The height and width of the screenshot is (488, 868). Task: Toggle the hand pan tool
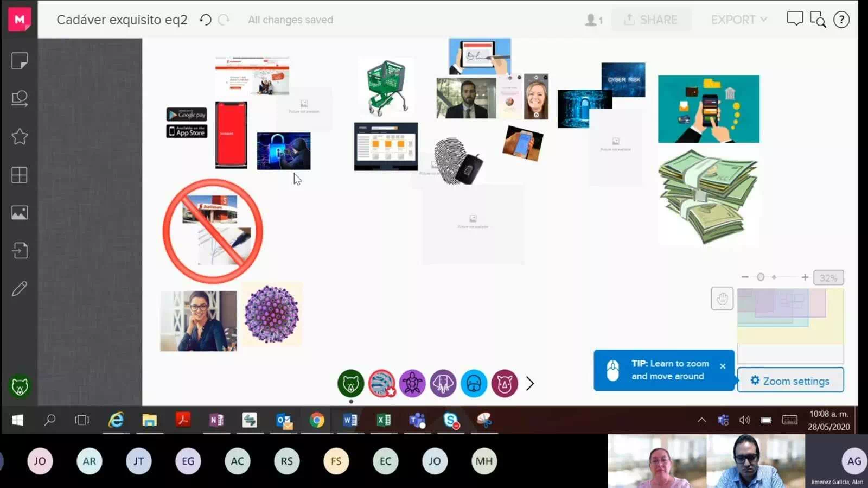tap(722, 299)
